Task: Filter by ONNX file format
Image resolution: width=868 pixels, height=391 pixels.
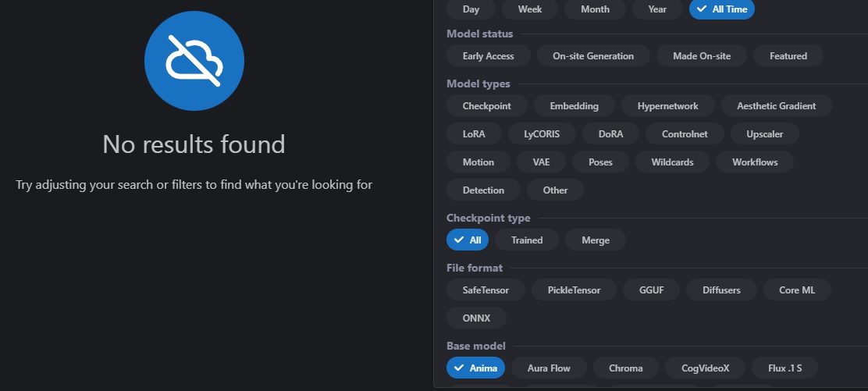Action: click(476, 318)
